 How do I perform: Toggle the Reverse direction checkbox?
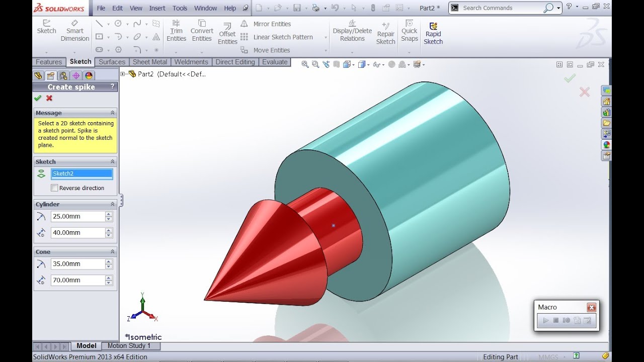(54, 188)
